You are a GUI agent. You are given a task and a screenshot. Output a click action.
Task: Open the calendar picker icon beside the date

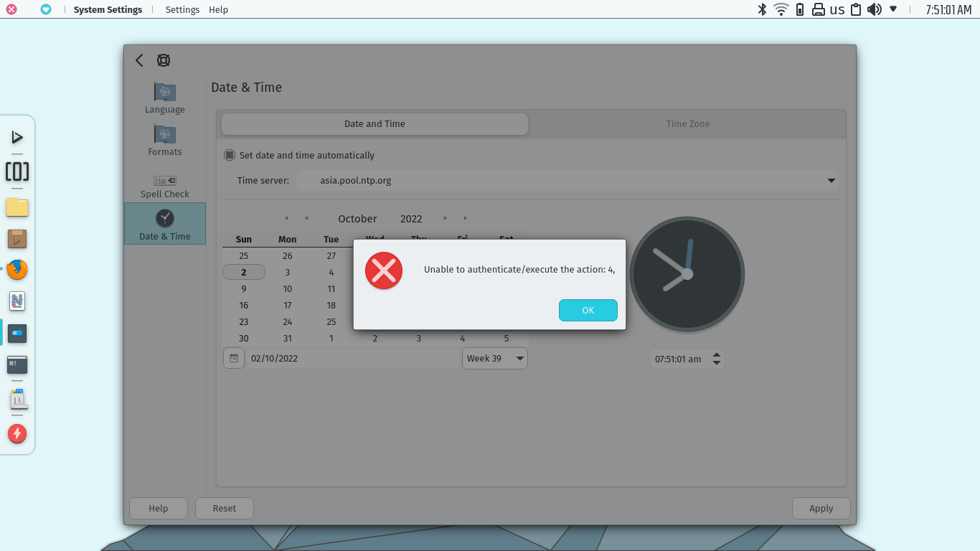tap(233, 357)
